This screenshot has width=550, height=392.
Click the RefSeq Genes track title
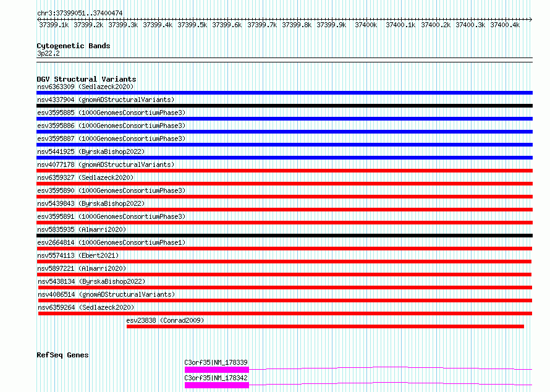pos(62,355)
